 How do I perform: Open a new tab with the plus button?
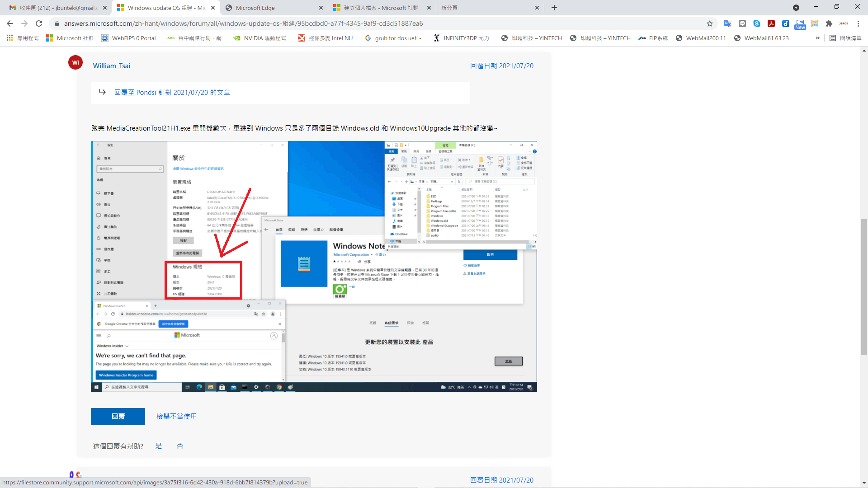[554, 8]
